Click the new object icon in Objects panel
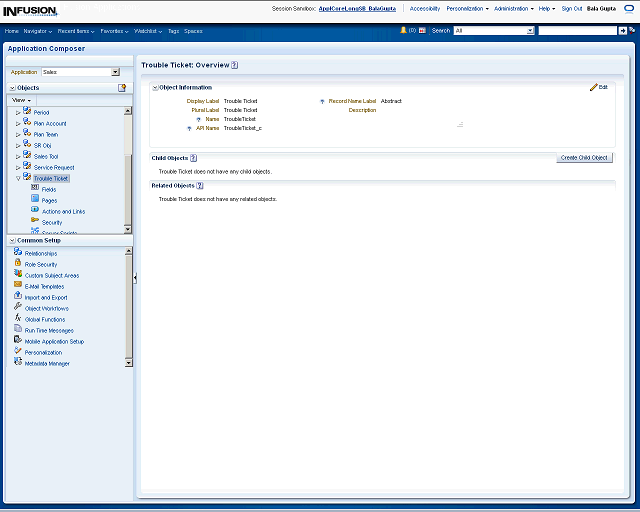This screenshot has height=512, width=640. (x=122, y=88)
